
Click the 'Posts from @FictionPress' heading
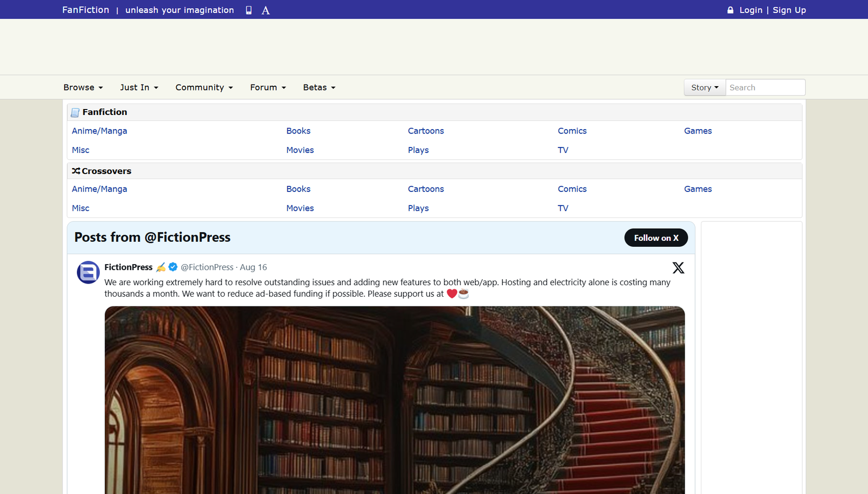(x=152, y=238)
